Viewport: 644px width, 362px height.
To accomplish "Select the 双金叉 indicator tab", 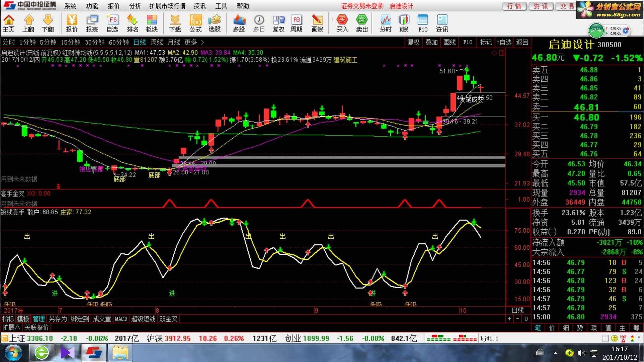I will pyautogui.click(x=168, y=319).
